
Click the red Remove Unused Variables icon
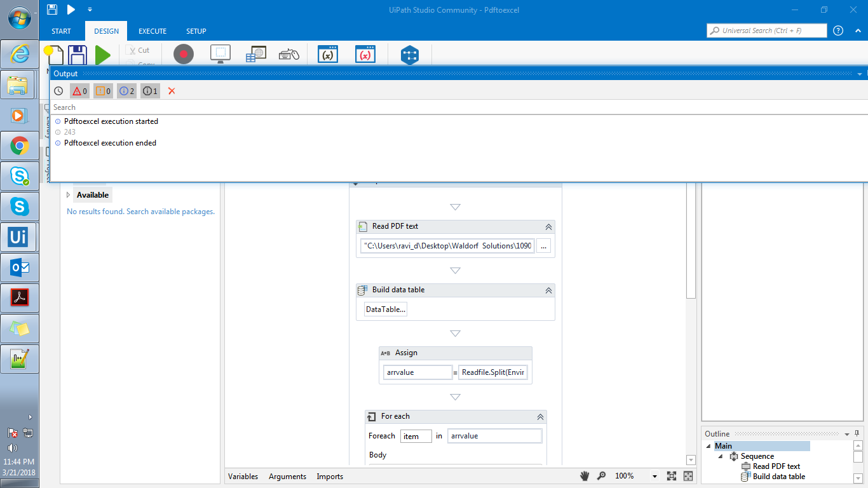click(365, 55)
